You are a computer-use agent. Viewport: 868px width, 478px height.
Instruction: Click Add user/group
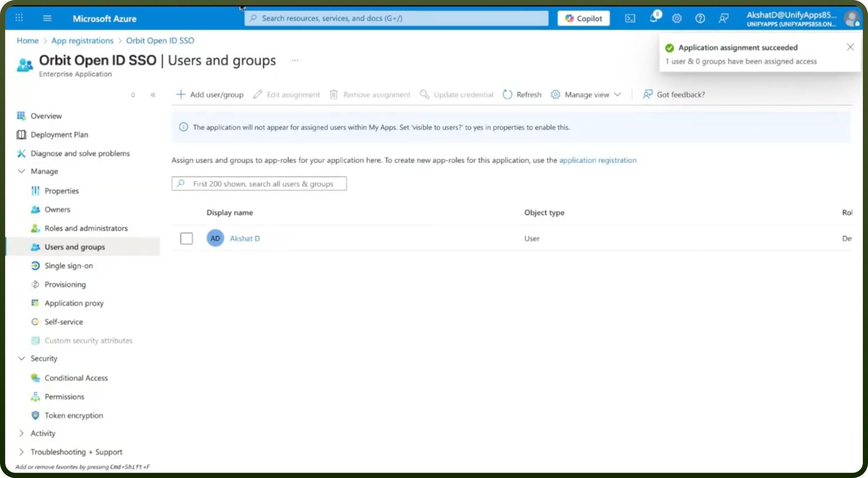click(x=210, y=94)
